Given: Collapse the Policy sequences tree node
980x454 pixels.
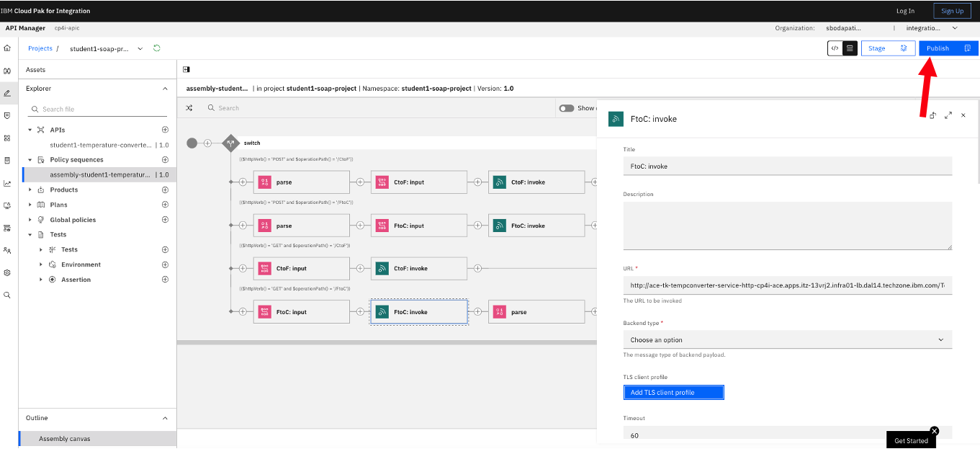Looking at the screenshot, I should coord(30,159).
